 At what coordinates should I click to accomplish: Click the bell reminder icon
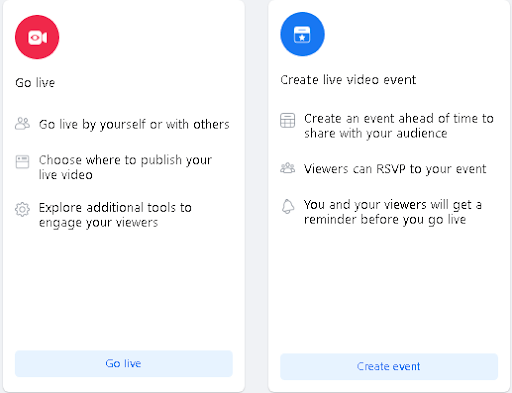tap(288, 206)
